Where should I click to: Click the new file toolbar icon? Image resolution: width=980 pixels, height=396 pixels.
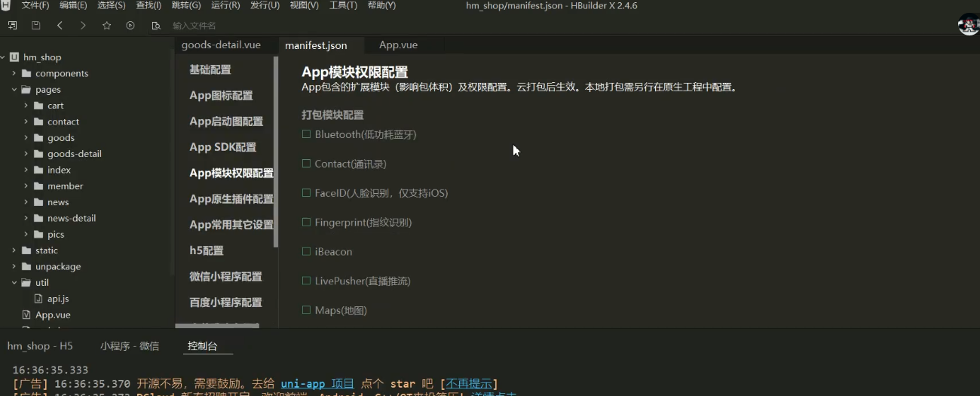[12, 26]
